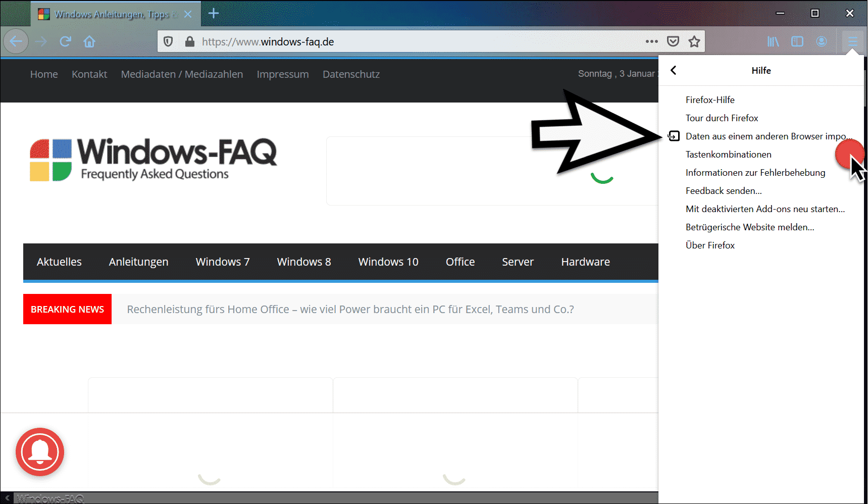Show site security padlock info
The width and height of the screenshot is (868, 504).
click(x=190, y=41)
